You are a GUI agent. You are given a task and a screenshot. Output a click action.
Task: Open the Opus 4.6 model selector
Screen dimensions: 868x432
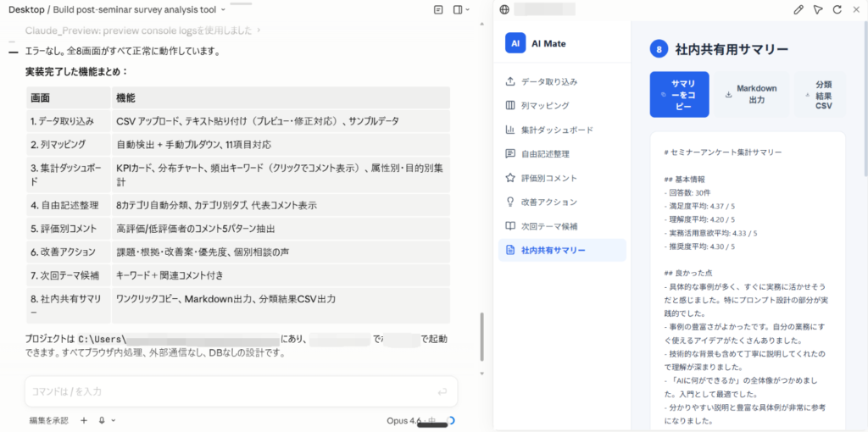click(413, 421)
